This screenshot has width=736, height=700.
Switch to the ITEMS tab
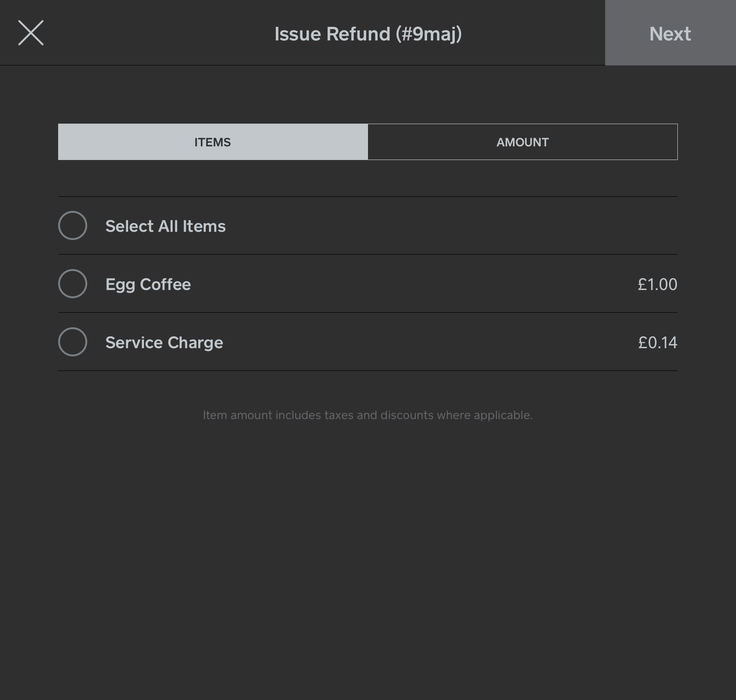pyautogui.click(x=213, y=142)
